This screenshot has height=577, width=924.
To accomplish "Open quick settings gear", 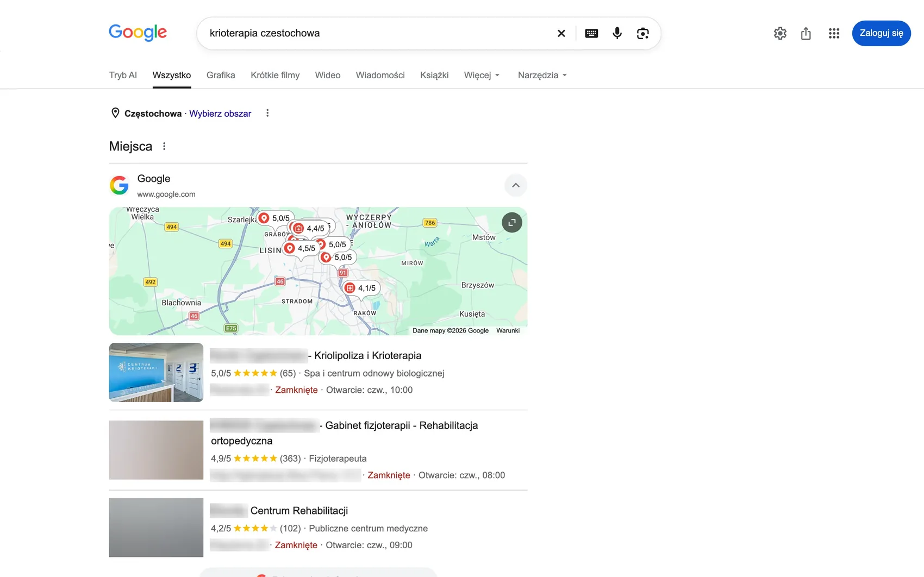I will [780, 33].
